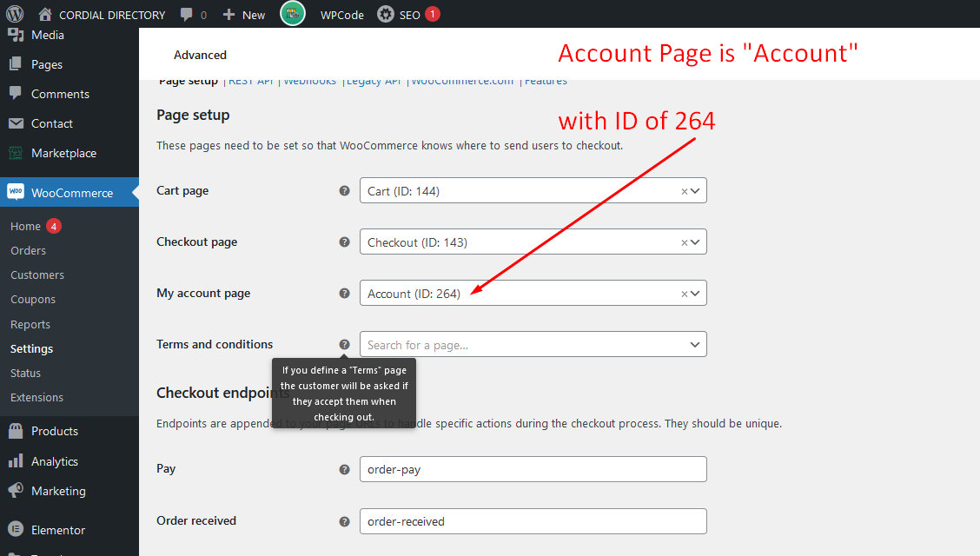The width and height of the screenshot is (980, 556).
Task: Open WooCommerce Coupons
Action: pos(33,299)
